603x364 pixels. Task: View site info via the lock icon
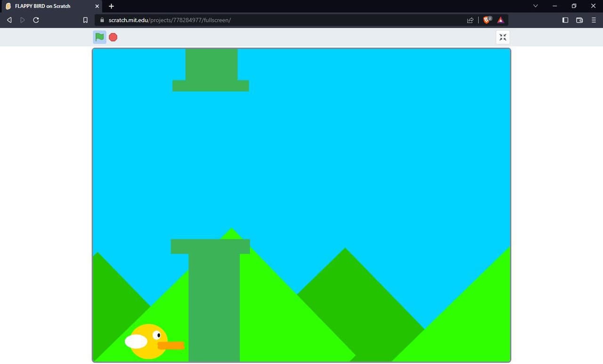102,20
